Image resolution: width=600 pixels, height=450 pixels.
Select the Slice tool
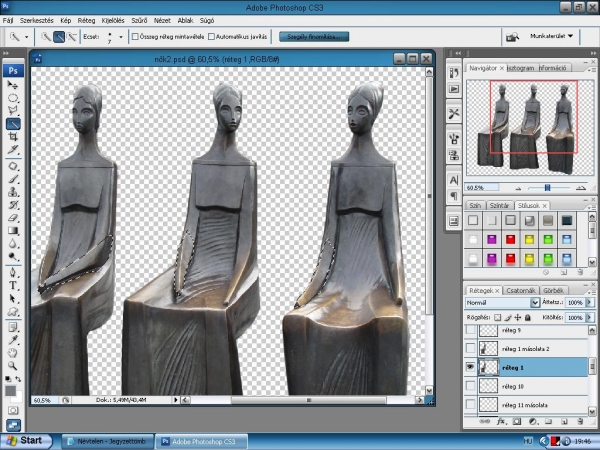click(13, 150)
